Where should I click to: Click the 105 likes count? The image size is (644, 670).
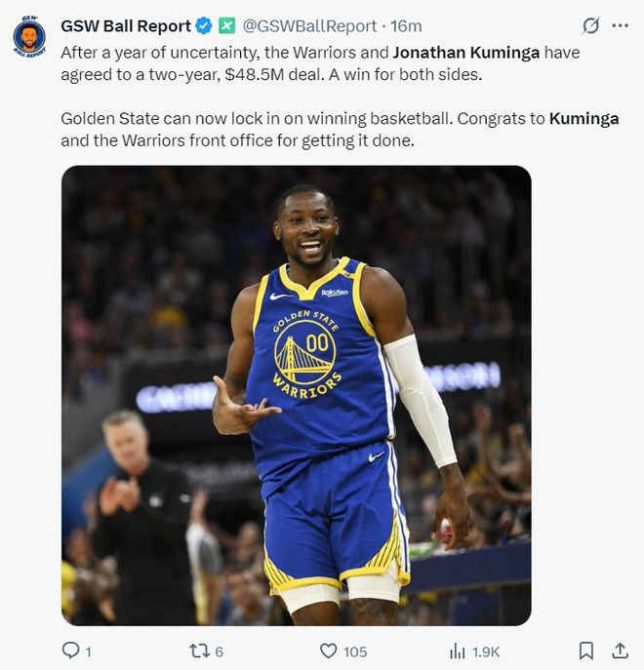coord(355,651)
